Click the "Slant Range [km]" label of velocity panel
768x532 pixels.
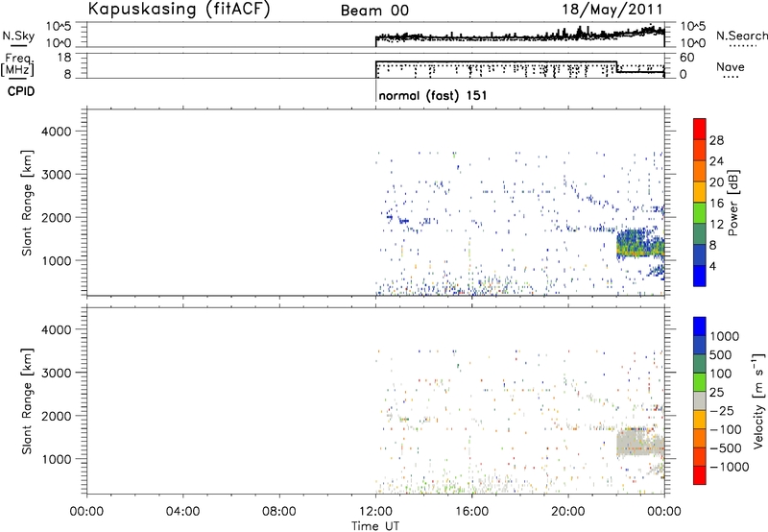coord(27,401)
